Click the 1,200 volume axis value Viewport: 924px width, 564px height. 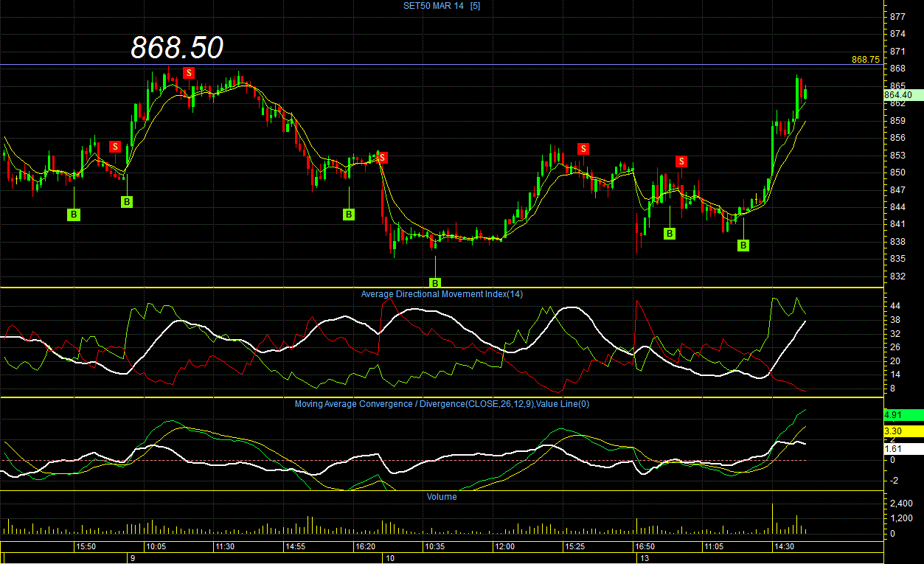(902, 518)
